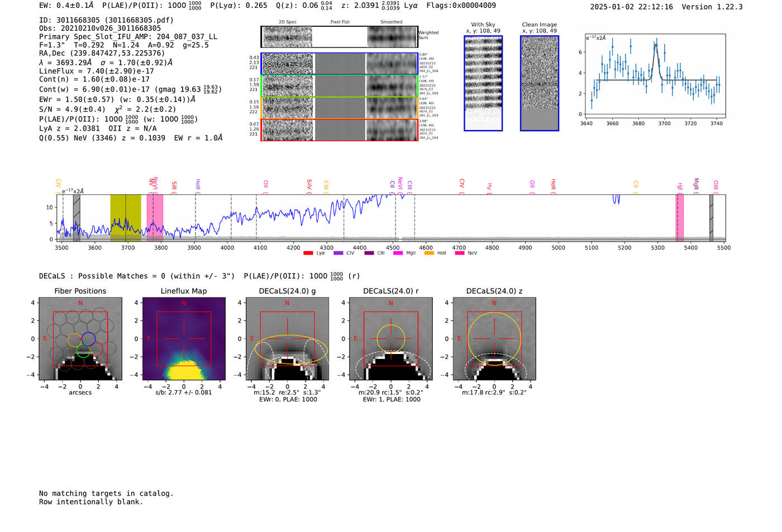Select the blue-outlined 2D spectrum row

click(x=340, y=64)
